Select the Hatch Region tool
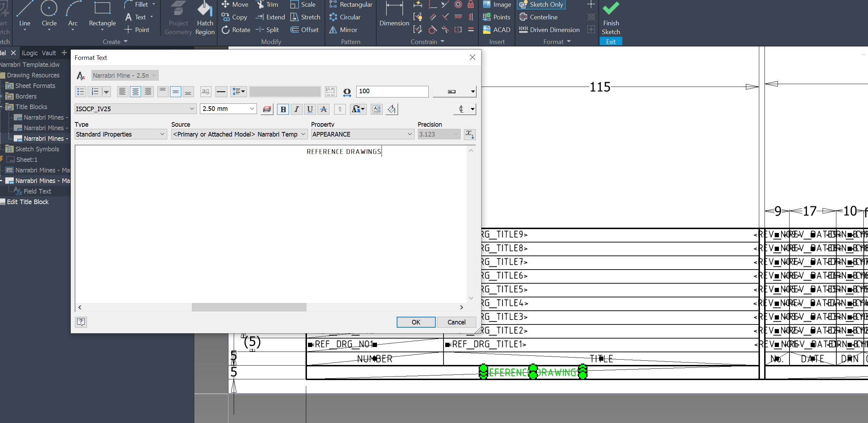Viewport: 868px width, 423px height. 205,18
